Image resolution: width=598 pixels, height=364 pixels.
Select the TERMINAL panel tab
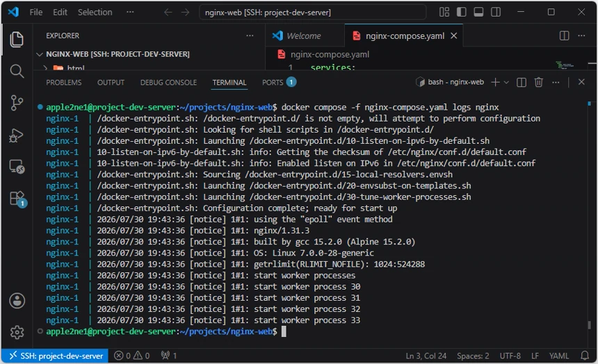[229, 83]
